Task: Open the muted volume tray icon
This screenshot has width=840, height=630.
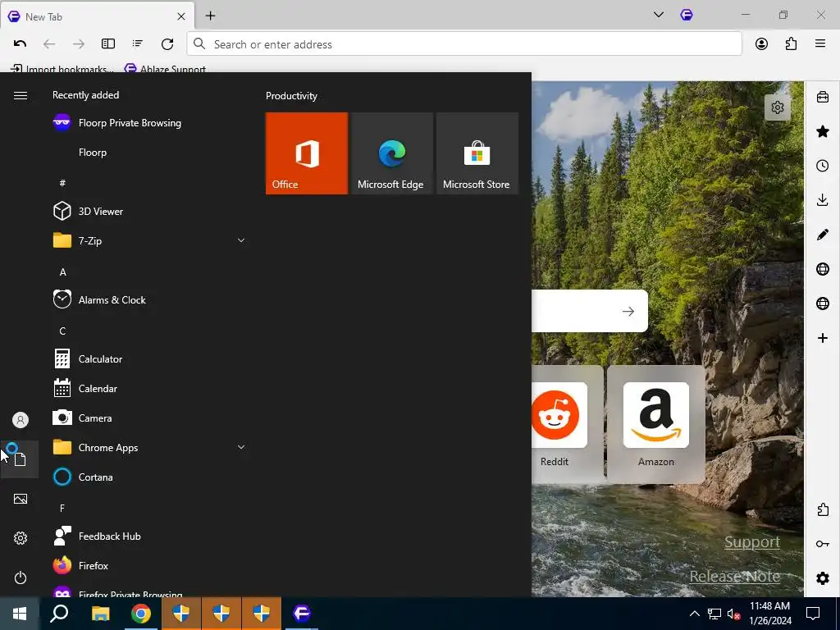Action: (x=733, y=614)
